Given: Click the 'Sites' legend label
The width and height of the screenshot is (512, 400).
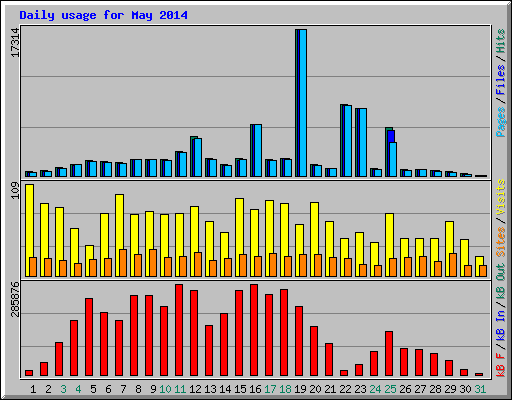Looking at the screenshot, I should (x=500, y=242).
